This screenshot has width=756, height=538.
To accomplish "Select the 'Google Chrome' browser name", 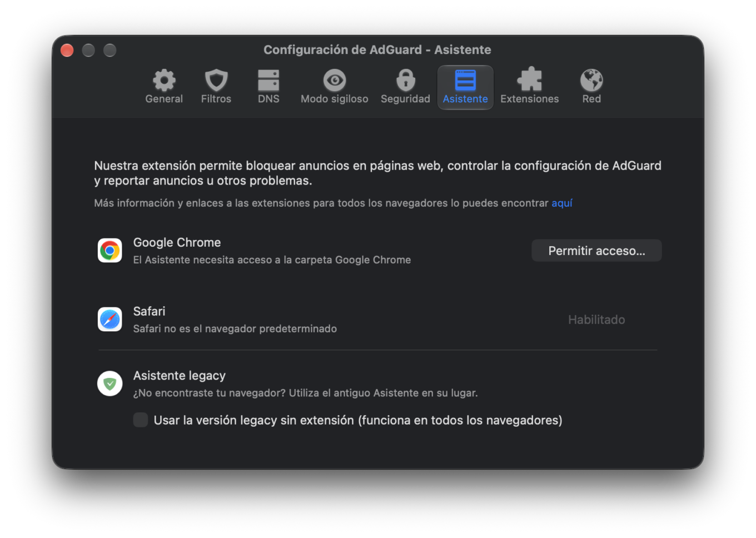I will (177, 242).
